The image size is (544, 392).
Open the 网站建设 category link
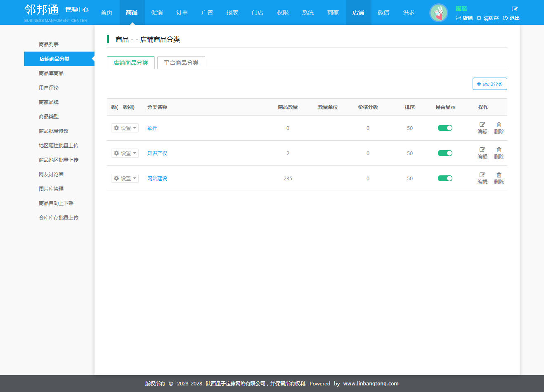coord(157,178)
